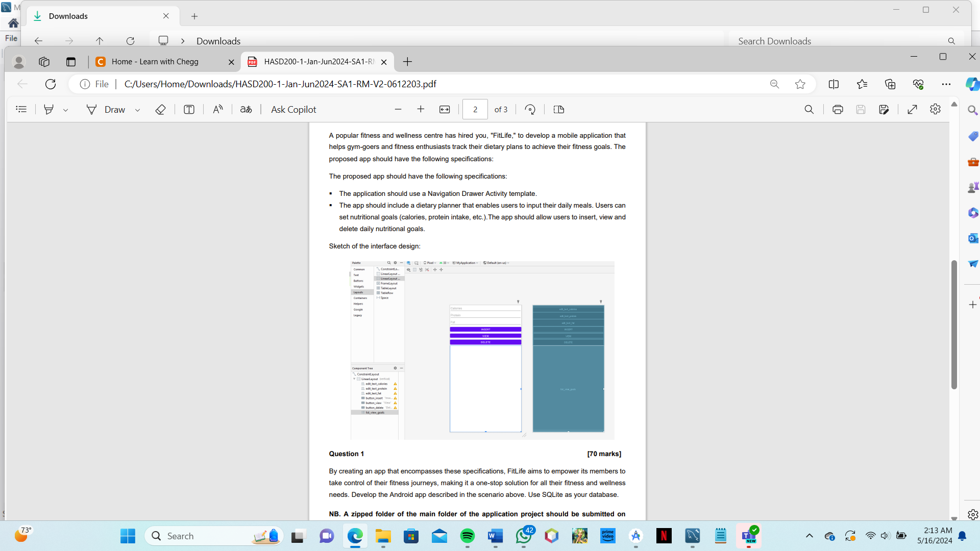Toggle favorite for the current page
This screenshot has height=551, width=980.
click(x=800, y=84)
